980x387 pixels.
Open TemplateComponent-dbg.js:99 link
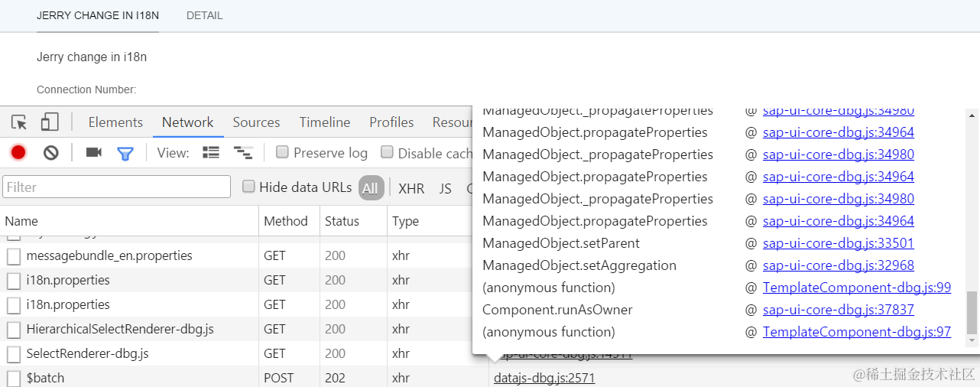coord(857,288)
